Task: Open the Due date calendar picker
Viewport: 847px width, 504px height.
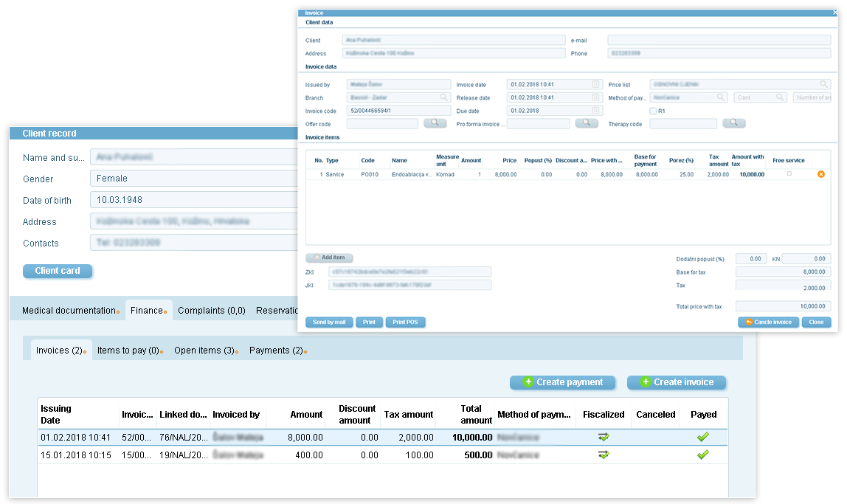Action: click(x=596, y=111)
